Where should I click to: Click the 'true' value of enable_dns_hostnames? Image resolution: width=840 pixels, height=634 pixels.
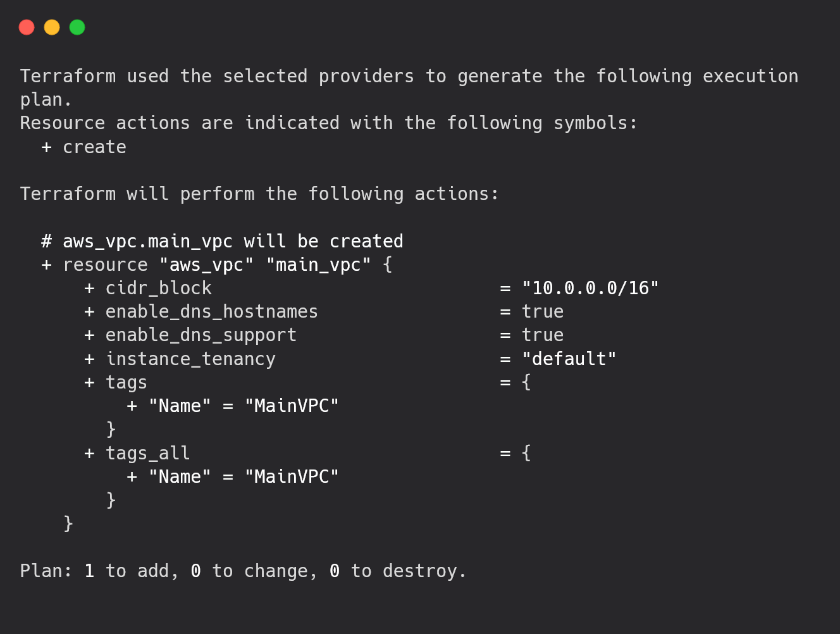543,312
